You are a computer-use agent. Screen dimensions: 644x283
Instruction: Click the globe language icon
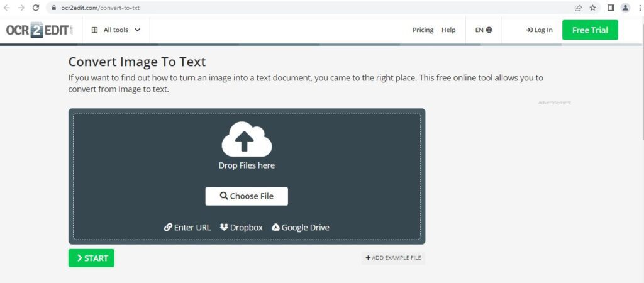tap(489, 30)
